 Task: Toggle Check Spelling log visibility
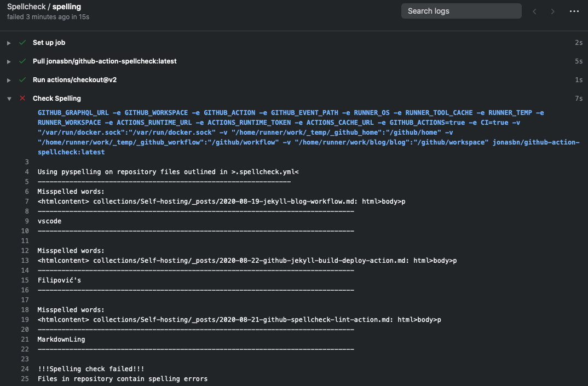click(x=8, y=99)
